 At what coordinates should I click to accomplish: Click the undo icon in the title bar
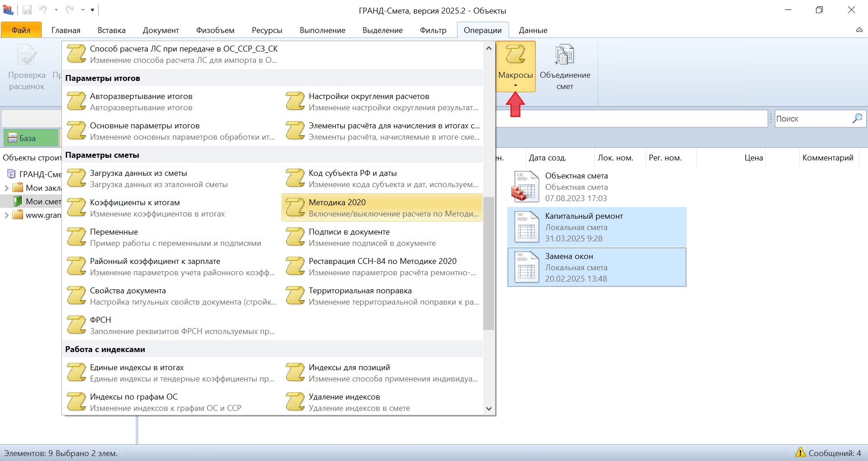pos(43,9)
